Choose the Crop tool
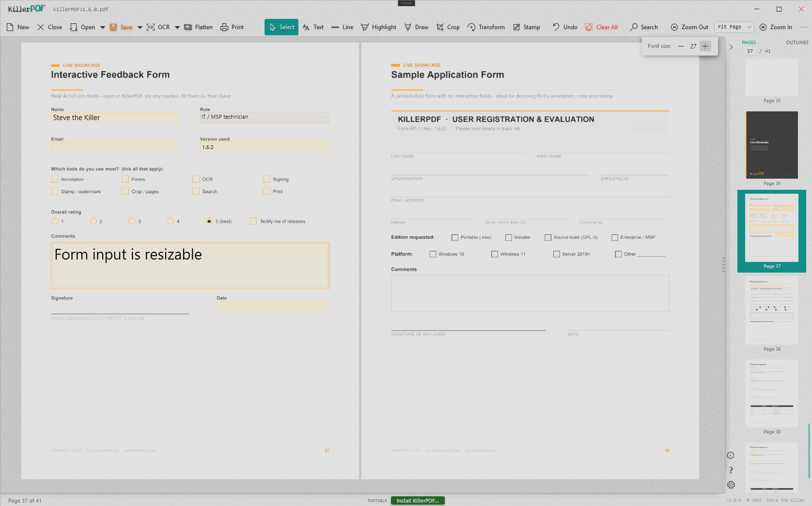Image resolution: width=812 pixels, height=506 pixels. pyautogui.click(x=448, y=27)
